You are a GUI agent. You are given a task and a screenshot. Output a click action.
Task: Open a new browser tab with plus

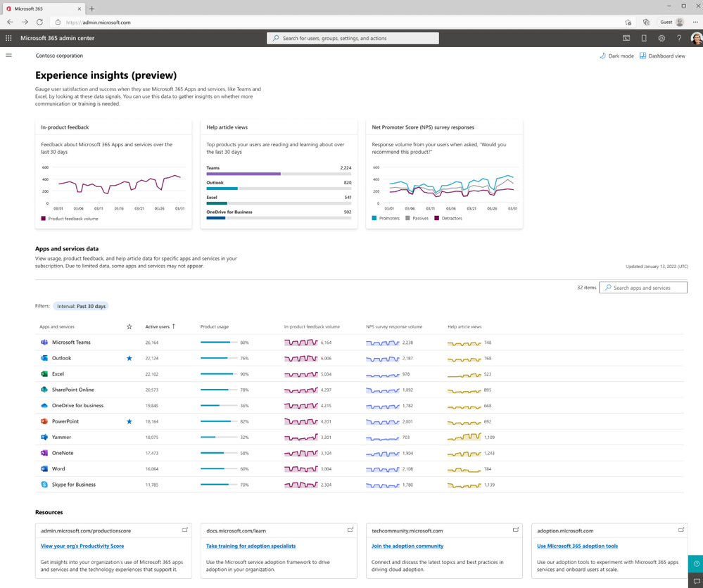pyautogui.click(x=92, y=8)
